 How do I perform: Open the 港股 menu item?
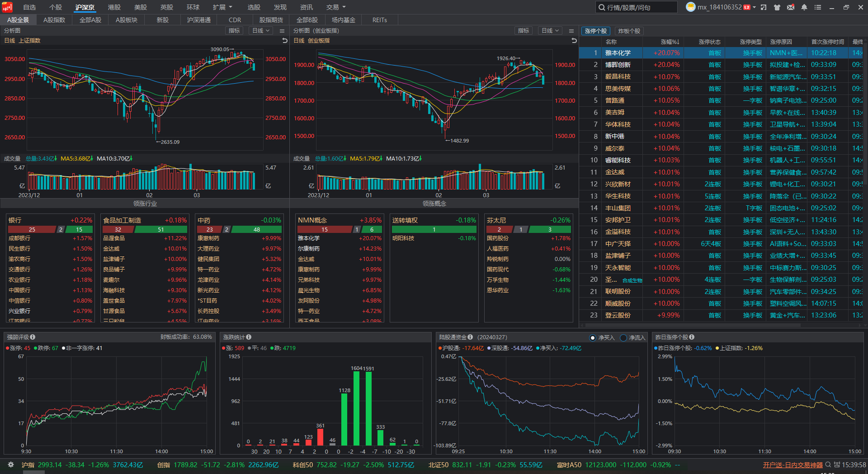[x=114, y=7]
